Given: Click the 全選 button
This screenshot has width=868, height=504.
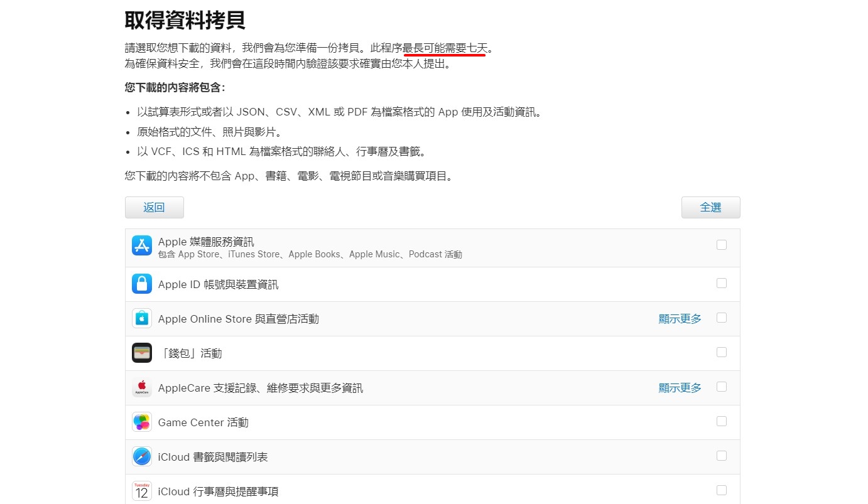Looking at the screenshot, I should pos(711,207).
